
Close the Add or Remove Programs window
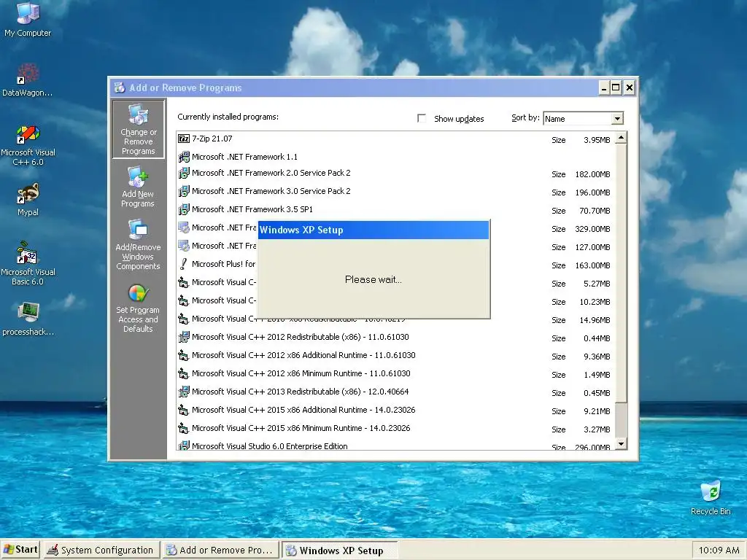(x=630, y=87)
